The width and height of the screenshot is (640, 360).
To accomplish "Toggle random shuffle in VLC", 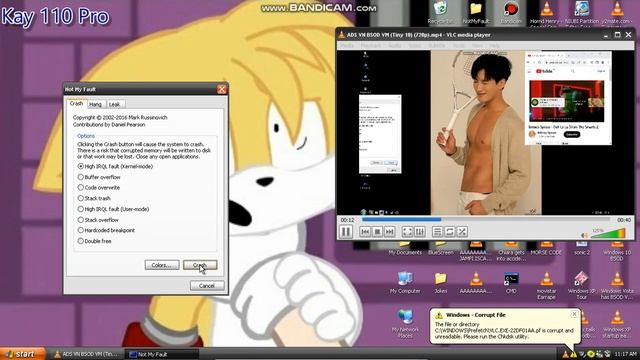I will (462, 232).
